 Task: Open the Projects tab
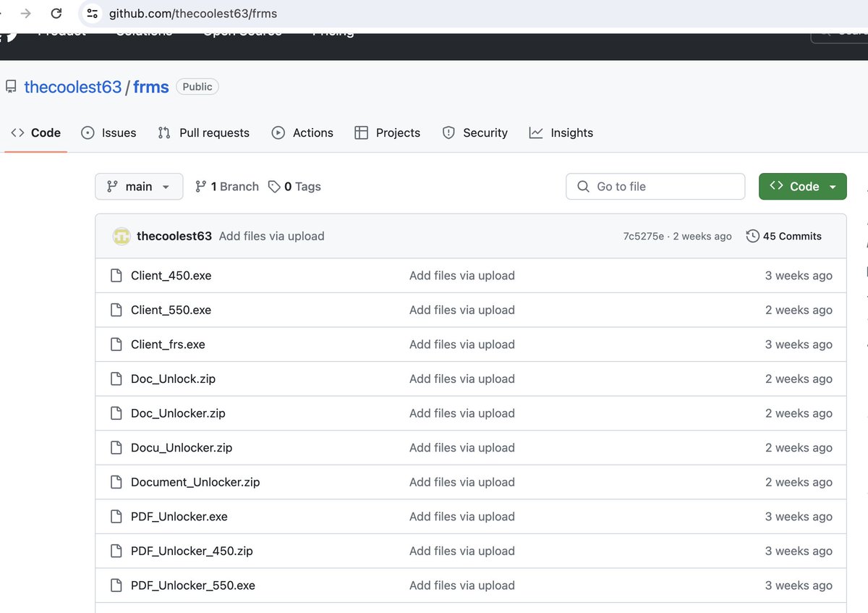pos(388,132)
